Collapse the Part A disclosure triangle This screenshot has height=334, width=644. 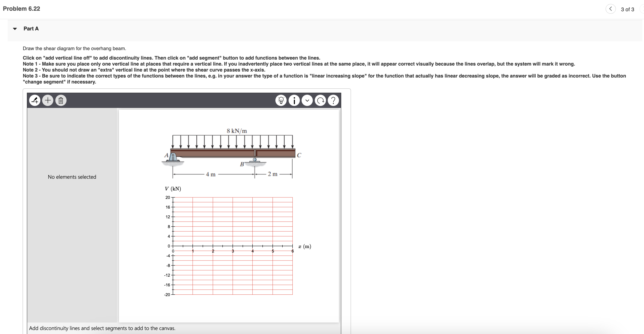pyautogui.click(x=15, y=29)
